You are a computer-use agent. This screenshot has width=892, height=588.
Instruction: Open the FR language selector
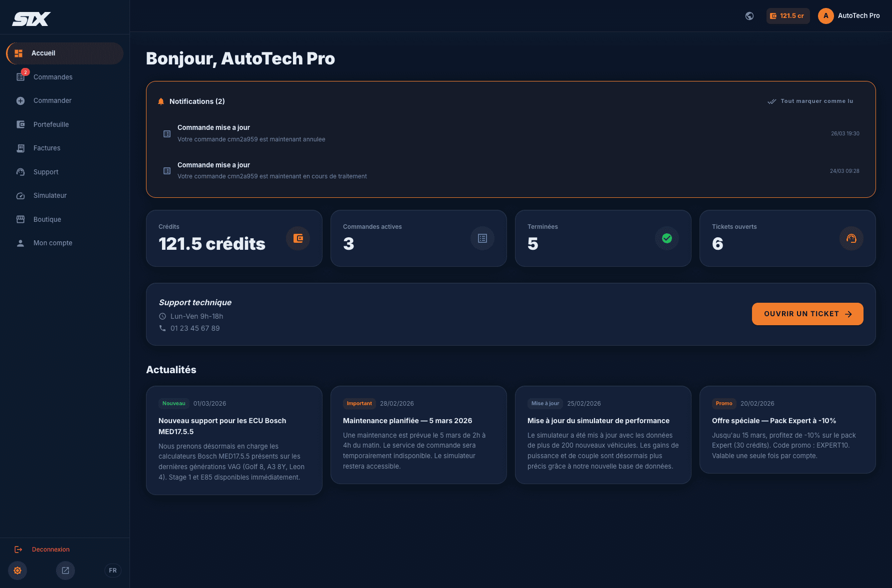coord(113,571)
